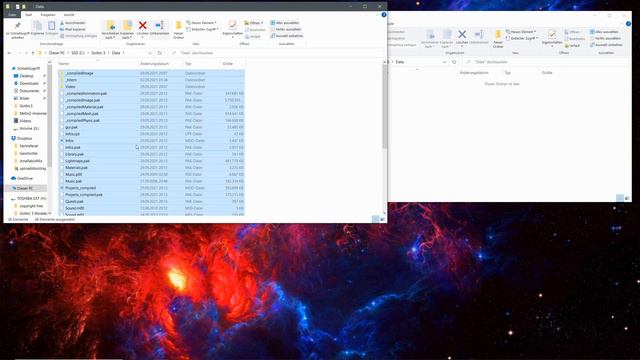Switch front window to large icons view
640x360 pixels.
coord(382,219)
